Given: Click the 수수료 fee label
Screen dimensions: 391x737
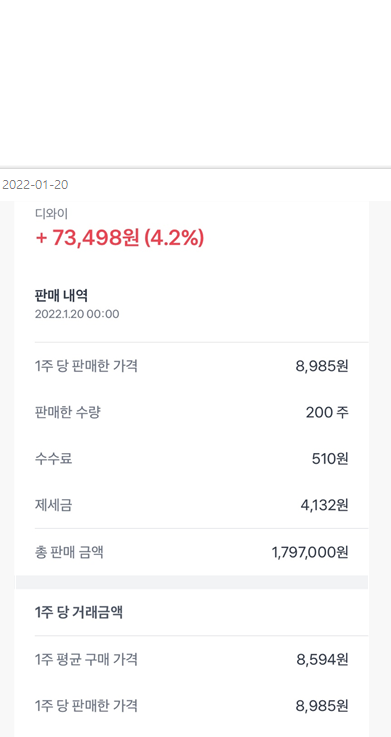Looking at the screenshot, I should (53, 459).
